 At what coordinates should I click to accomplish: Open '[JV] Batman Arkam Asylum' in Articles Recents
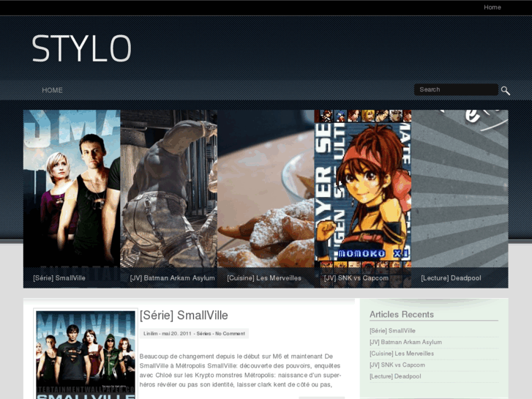click(x=406, y=342)
